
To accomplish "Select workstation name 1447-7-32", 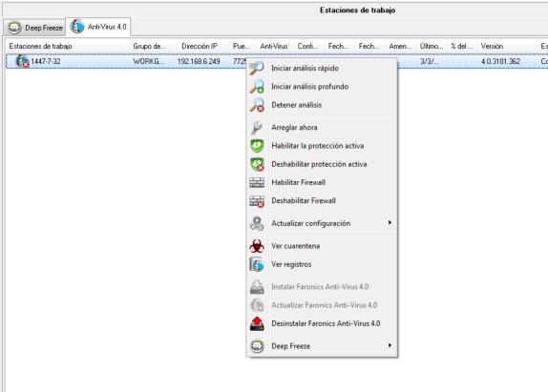I will pos(46,61).
